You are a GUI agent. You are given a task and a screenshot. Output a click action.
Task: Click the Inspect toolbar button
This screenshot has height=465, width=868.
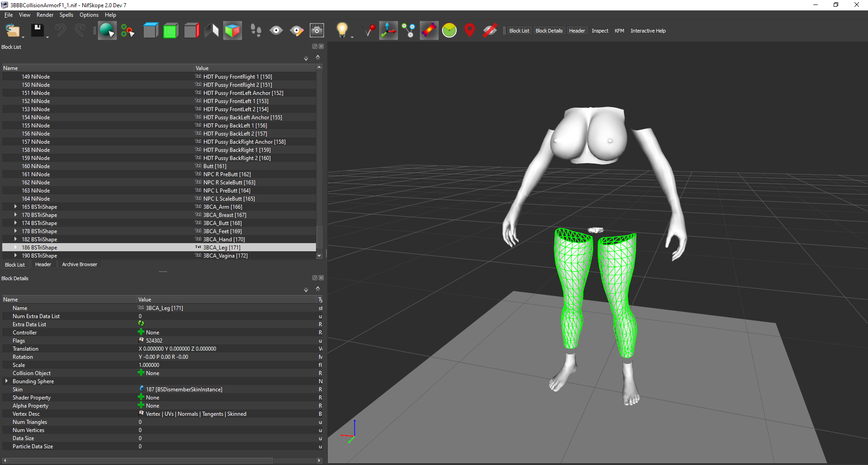600,31
